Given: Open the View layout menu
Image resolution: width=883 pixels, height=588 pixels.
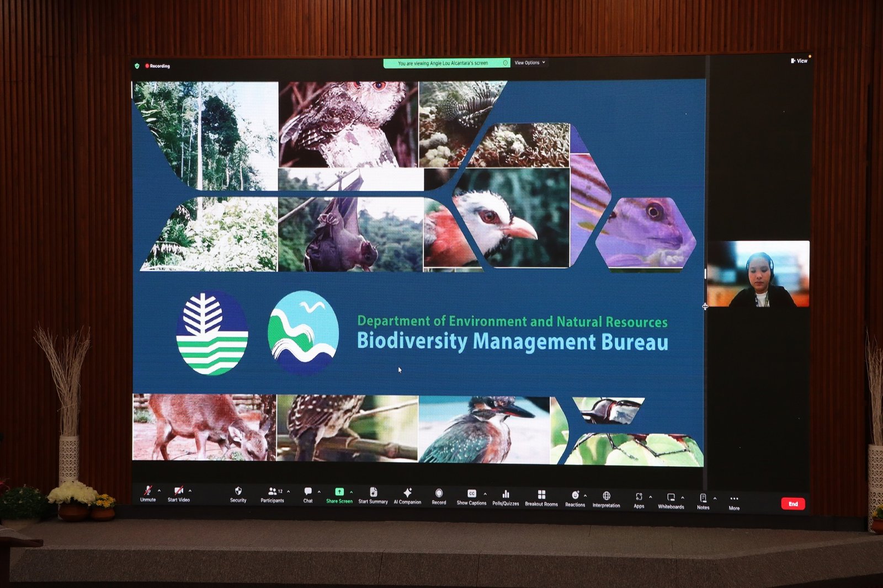Looking at the screenshot, I should [799, 61].
